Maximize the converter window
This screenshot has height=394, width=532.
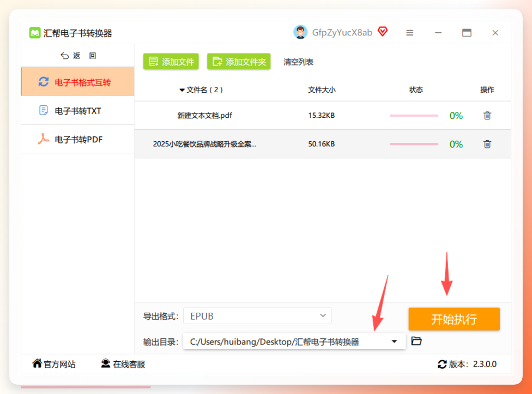[x=467, y=33]
